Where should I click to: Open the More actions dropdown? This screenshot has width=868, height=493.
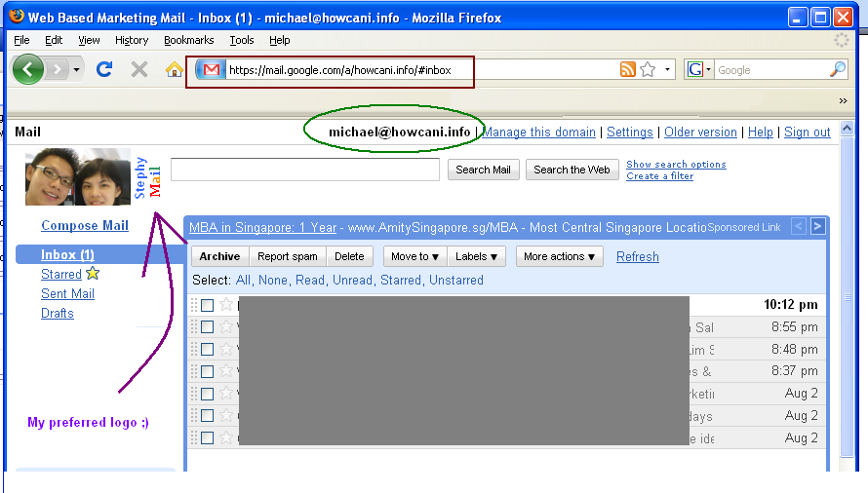tap(559, 256)
